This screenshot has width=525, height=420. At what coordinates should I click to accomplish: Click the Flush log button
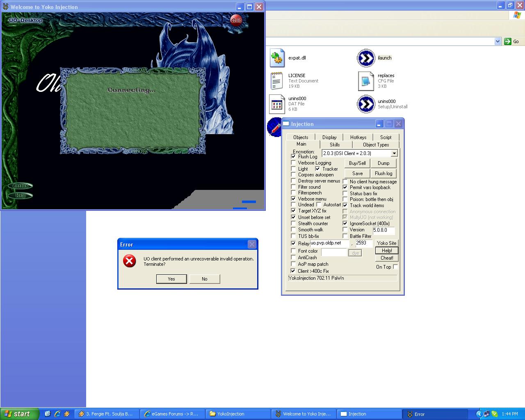(383, 173)
